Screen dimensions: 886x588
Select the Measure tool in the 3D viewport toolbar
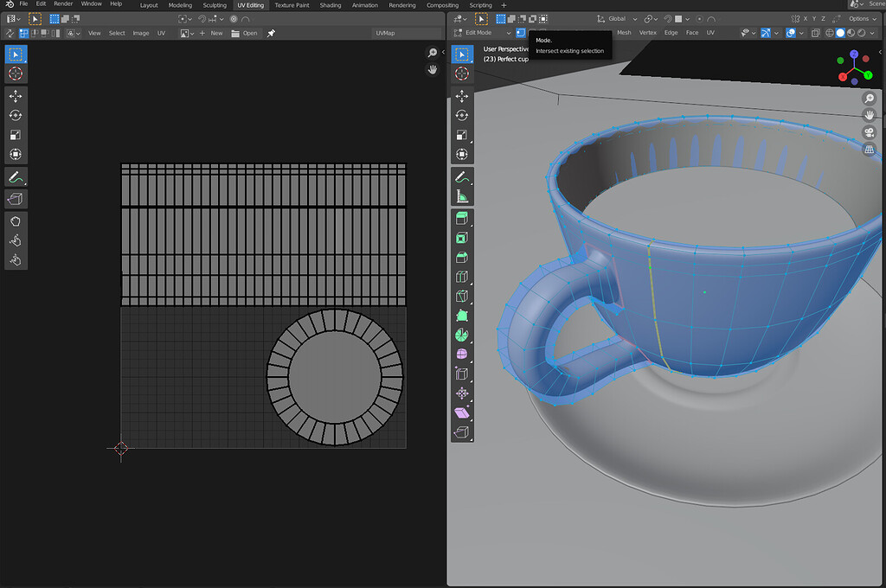coord(462,195)
